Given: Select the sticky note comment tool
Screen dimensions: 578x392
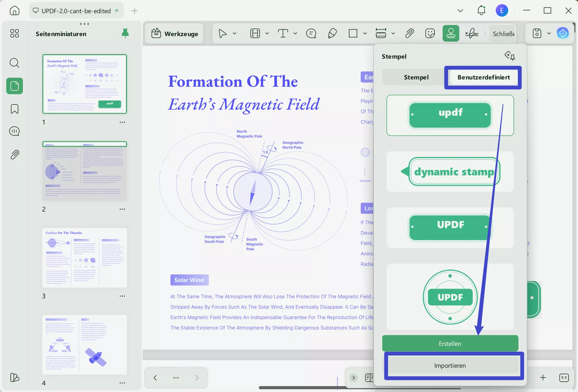Looking at the screenshot, I should tap(311, 34).
